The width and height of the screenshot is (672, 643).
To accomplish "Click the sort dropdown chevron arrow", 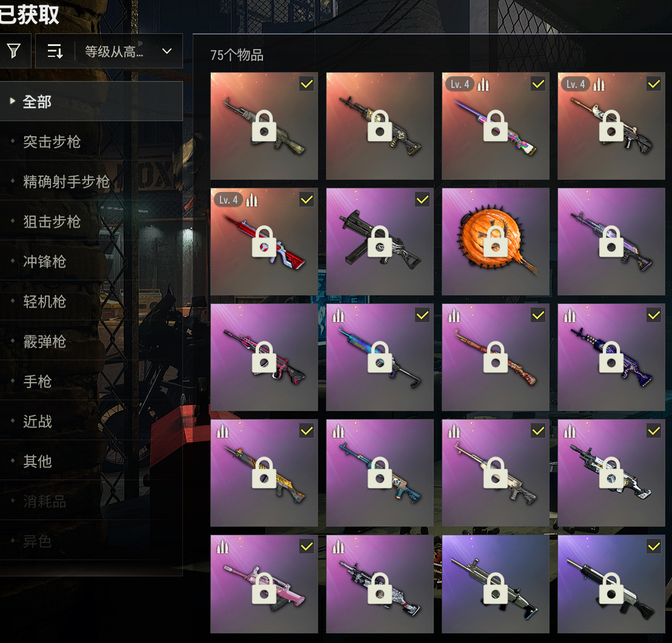I will point(167,52).
